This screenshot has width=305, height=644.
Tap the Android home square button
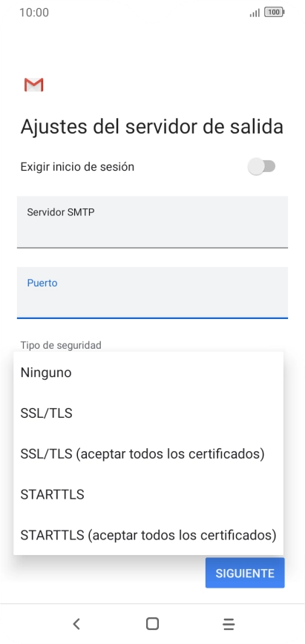click(152, 624)
